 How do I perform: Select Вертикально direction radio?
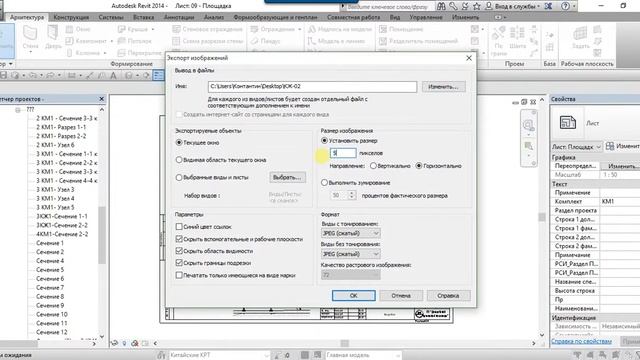tap(373, 166)
